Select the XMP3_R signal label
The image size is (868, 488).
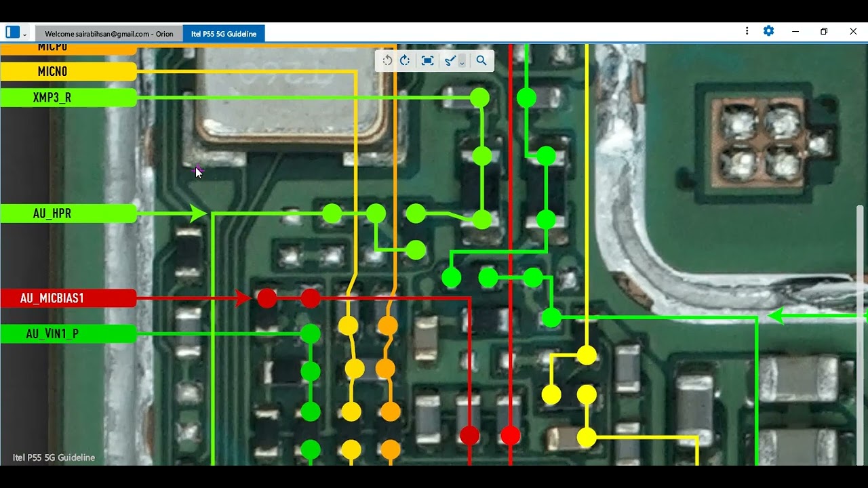pos(68,98)
